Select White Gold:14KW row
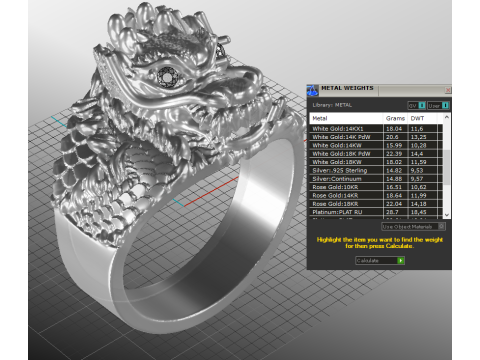Image resolution: width=480 pixels, height=360 pixels. (376, 145)
